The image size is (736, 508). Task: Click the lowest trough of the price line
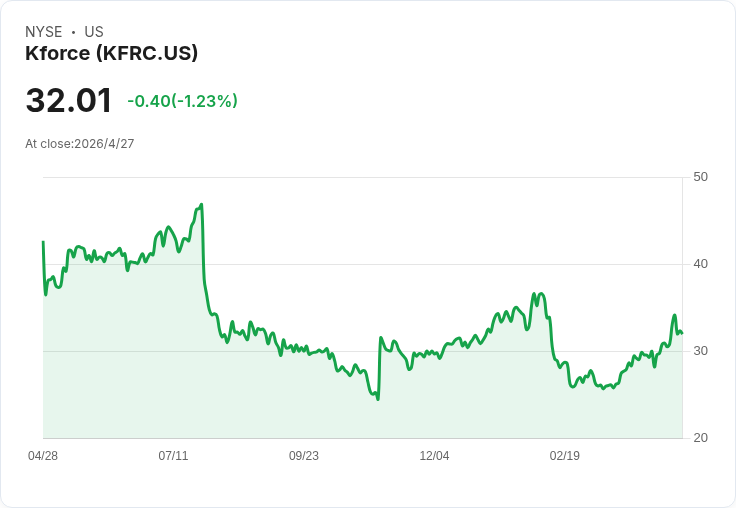click(378, 399)
